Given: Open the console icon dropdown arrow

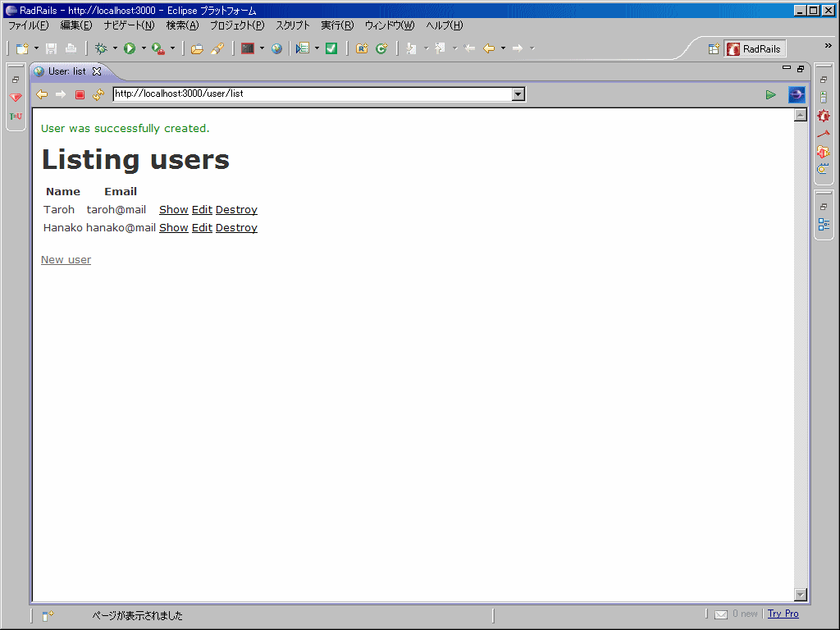Looking at the screenshot, I should (x=262, y=48).
